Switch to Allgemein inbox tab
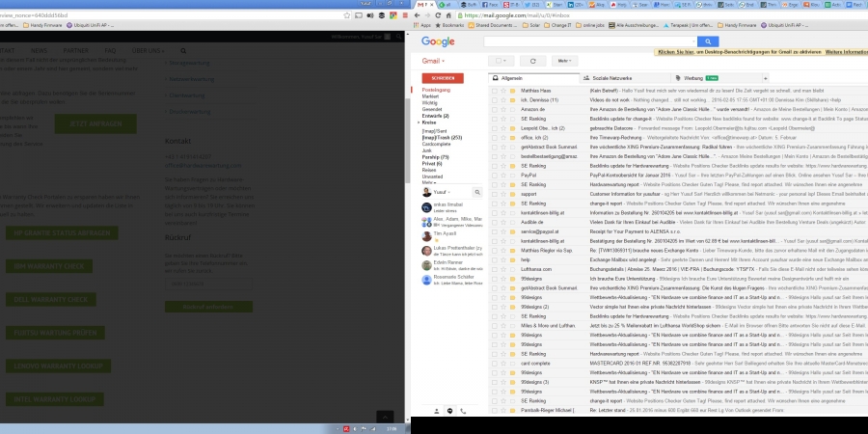 point(533,78)
